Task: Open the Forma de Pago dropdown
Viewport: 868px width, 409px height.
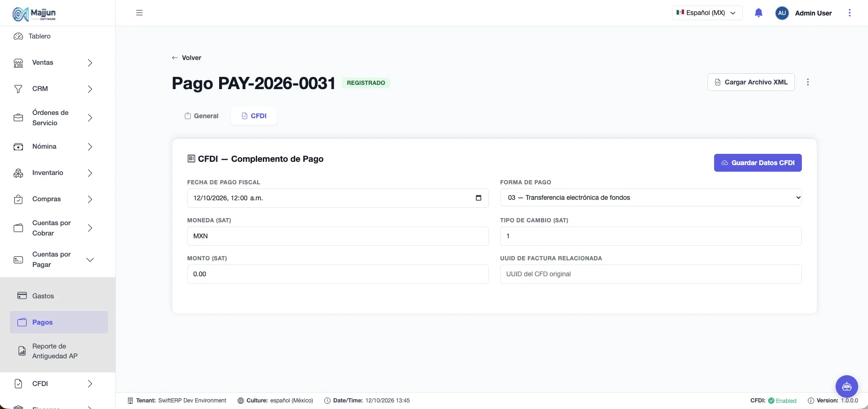Action: tap(651, 197)
